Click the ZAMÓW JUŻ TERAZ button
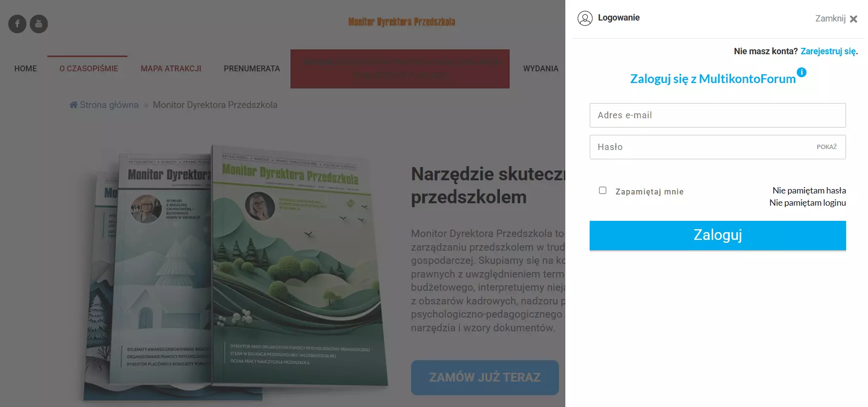This screenshot has width=868, height=407. (485, 377)
